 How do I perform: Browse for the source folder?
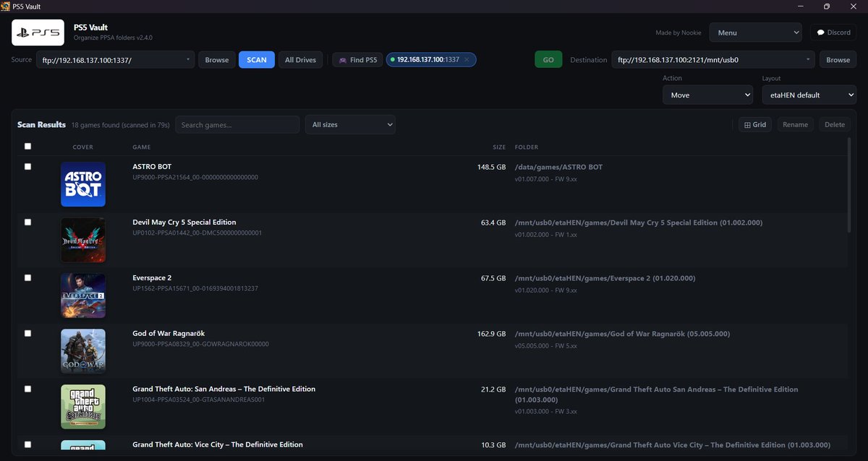216,60
